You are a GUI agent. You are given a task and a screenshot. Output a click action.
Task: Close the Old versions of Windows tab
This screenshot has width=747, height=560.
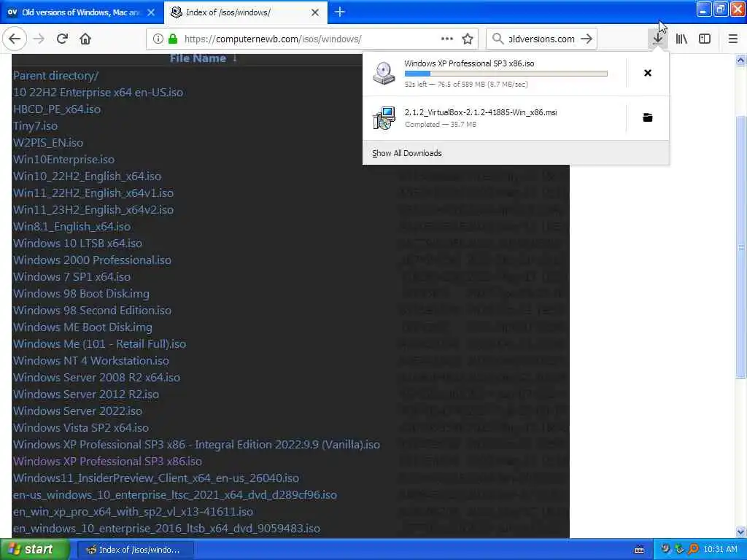(x=151, y=12)
